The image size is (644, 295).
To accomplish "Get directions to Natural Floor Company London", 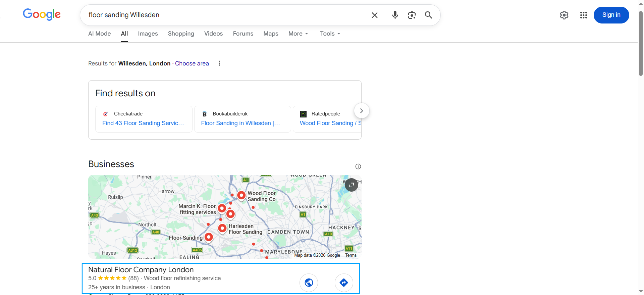I will (x=344, y=283).
